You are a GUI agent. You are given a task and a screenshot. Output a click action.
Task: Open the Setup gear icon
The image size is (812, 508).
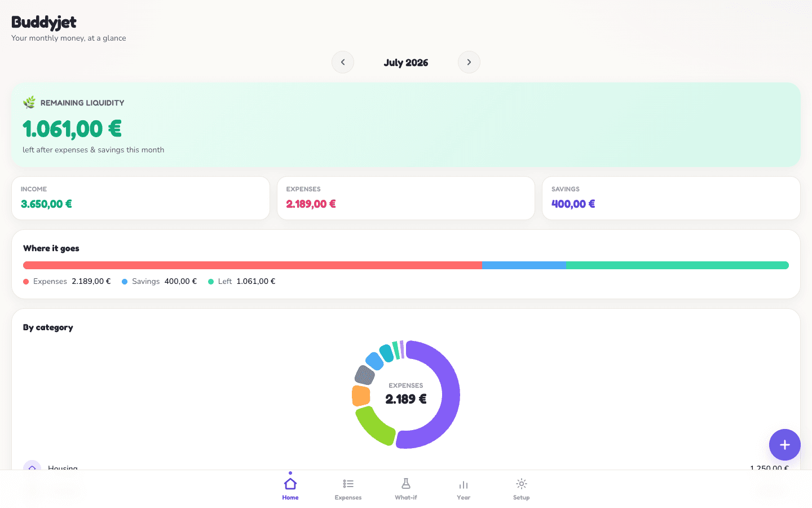pyautogui.click(x=522, y=484)
